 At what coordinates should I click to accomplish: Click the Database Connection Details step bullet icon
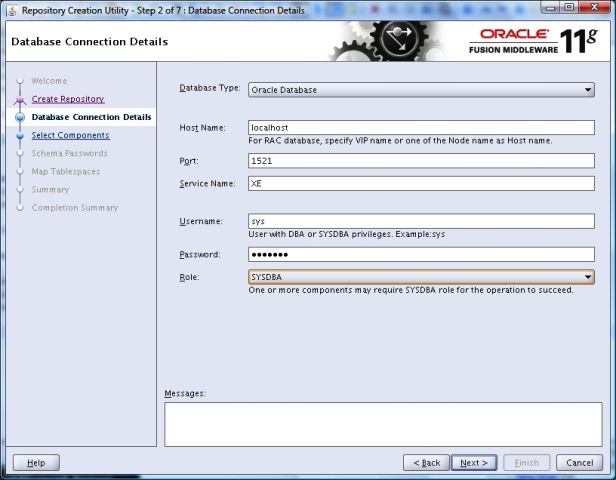tap(20, 117)
